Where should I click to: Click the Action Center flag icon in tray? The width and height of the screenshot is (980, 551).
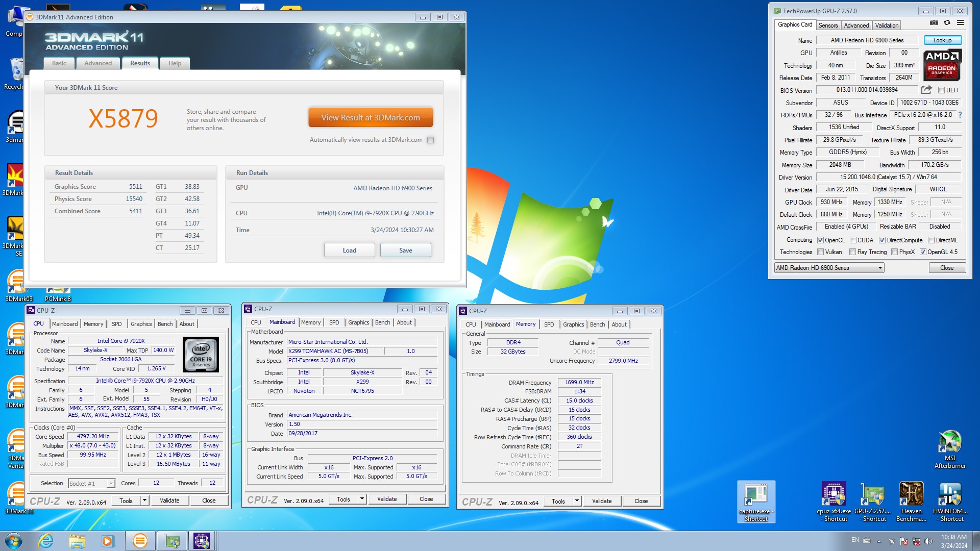[904, 541]
